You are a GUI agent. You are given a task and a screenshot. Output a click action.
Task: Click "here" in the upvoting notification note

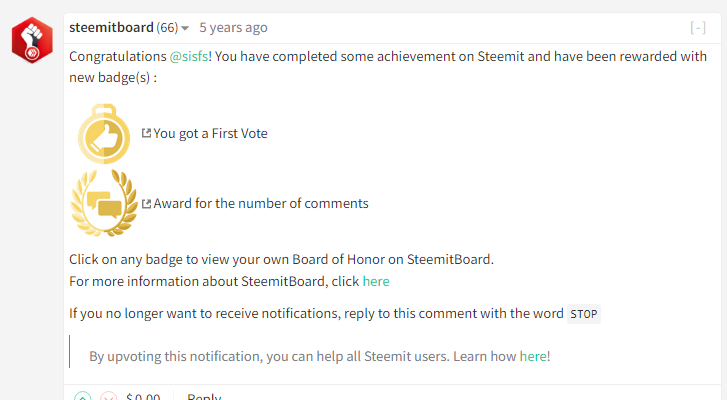[x=533, y=355]
